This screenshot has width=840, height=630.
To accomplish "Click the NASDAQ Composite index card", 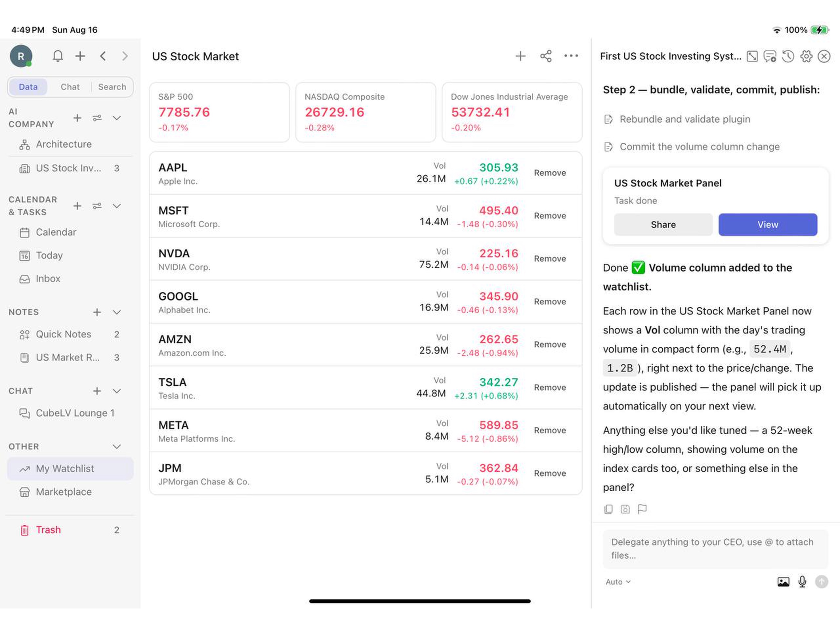I will (366, 112).
